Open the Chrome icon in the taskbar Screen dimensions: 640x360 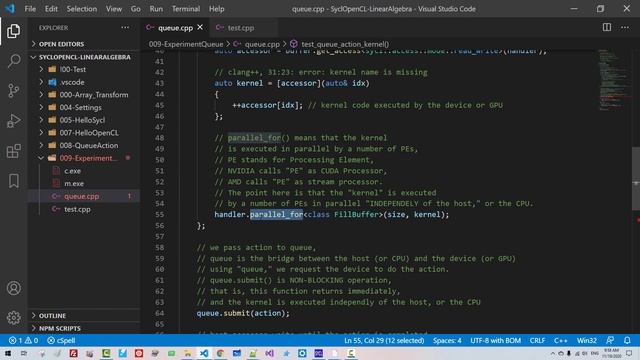(x=220, y=353)
